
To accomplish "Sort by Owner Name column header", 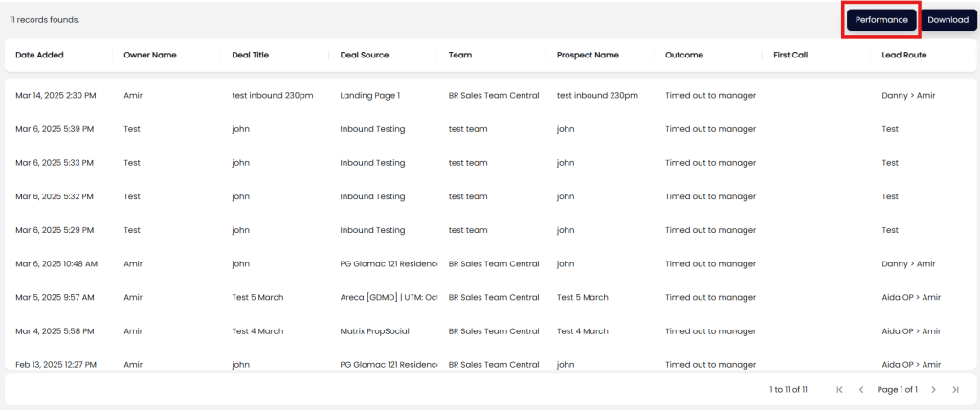I will (150, 55).
